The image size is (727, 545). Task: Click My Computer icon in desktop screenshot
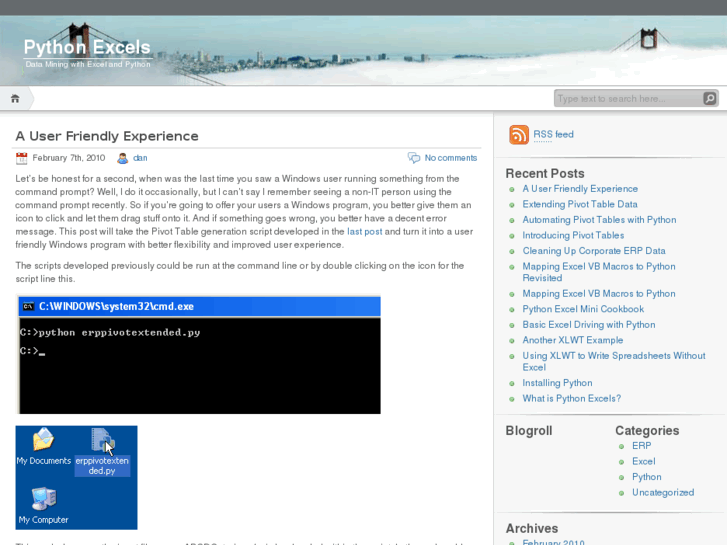44,499
